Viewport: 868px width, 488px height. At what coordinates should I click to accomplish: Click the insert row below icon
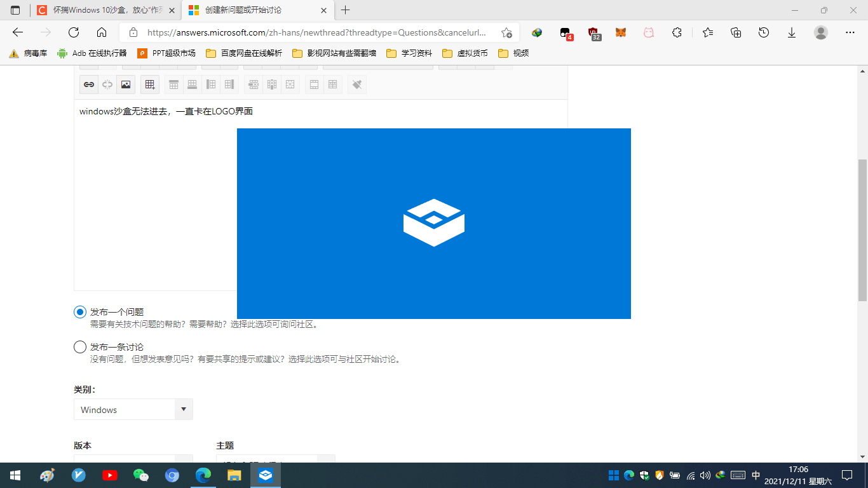tap(192, 85)
